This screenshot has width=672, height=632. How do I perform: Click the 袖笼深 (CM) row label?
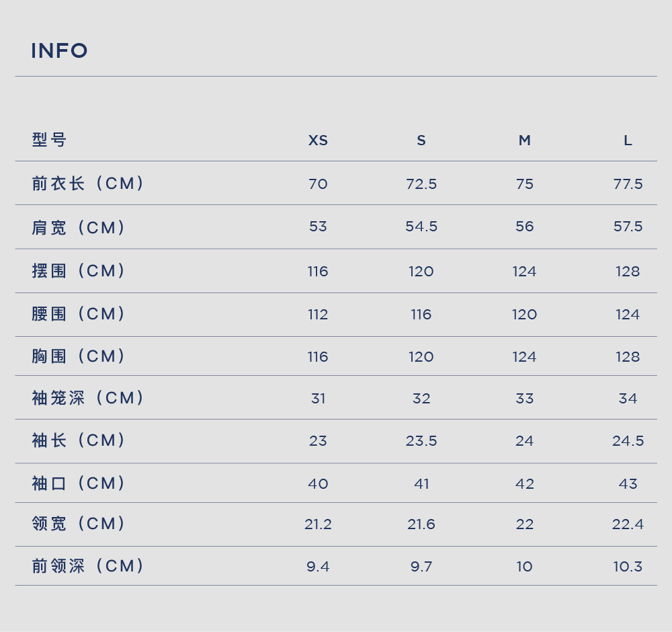click(x=88, y=397)
